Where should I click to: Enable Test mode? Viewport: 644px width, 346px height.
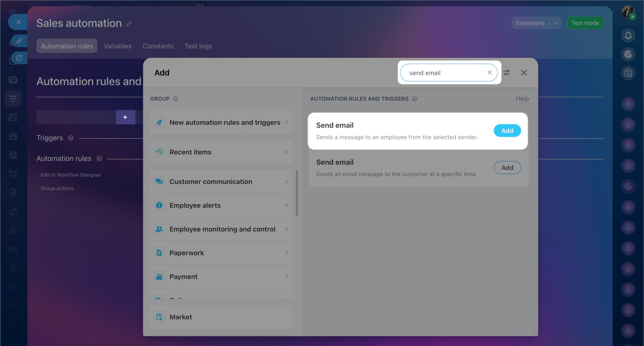click(585, 23)
